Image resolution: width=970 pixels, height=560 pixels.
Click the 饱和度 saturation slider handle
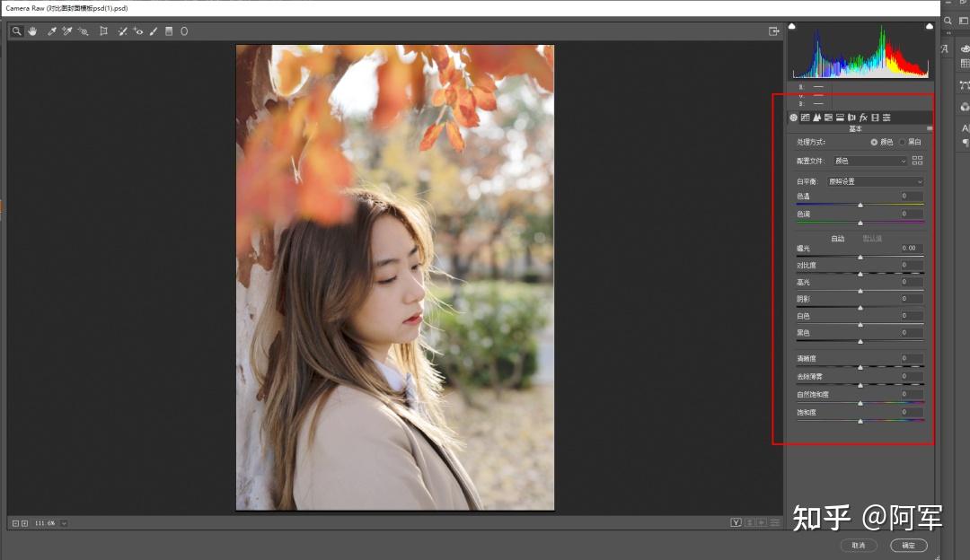[860, 421]
